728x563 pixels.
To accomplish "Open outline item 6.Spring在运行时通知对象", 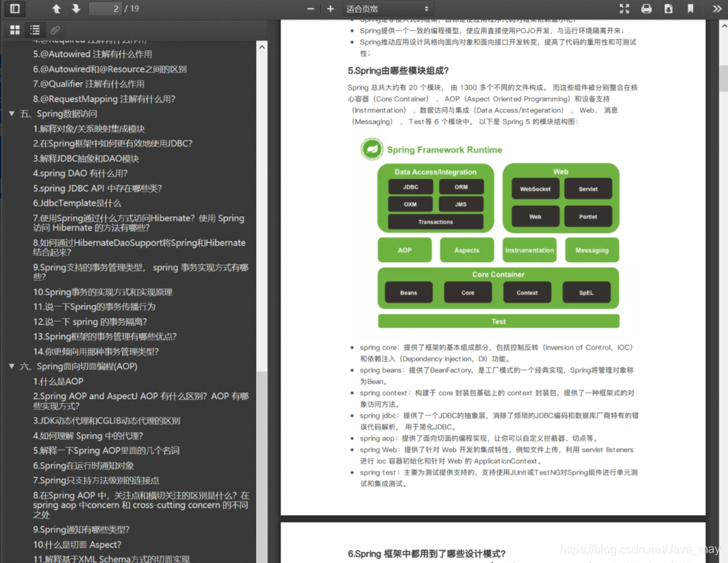I will (84, 465).
